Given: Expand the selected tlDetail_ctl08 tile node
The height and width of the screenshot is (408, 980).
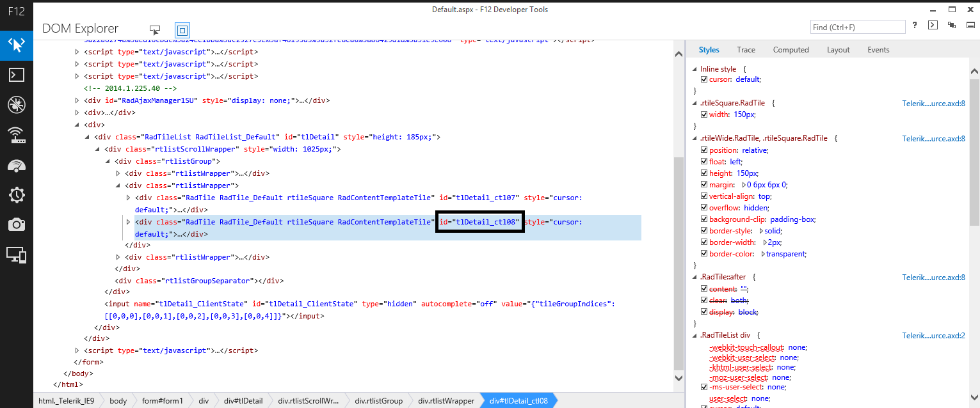Looking at the screenshot, I should pos(129,222).
